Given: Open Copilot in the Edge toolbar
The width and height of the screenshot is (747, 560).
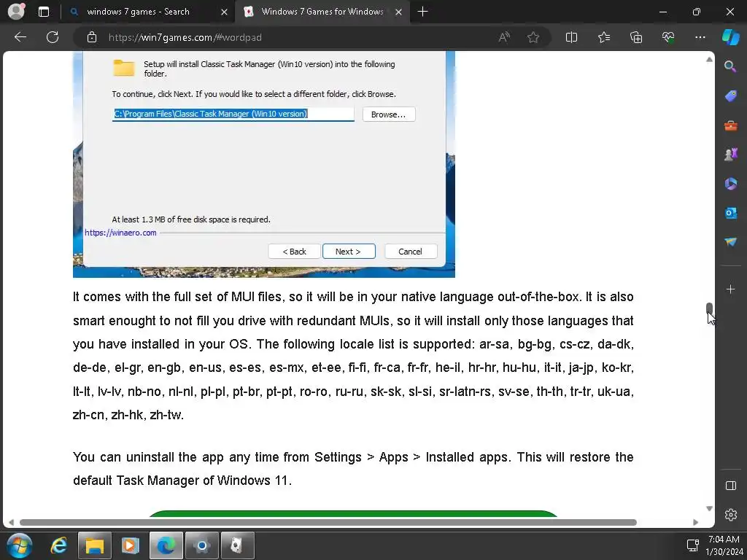Looking at the screenshot, I should 731,37.
